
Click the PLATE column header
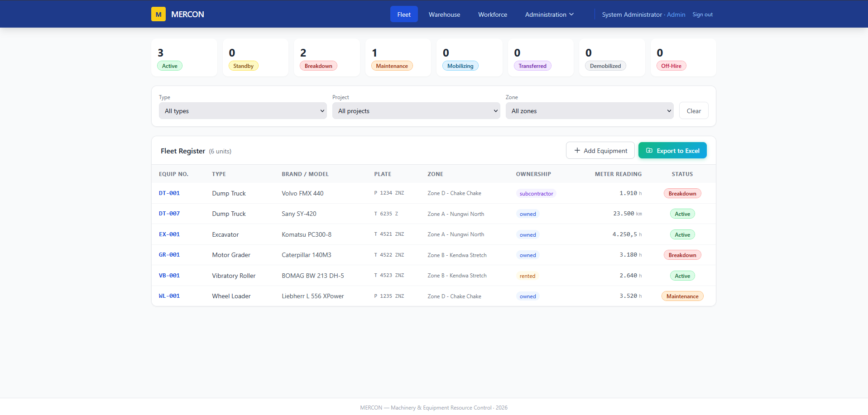click(383, 174)
